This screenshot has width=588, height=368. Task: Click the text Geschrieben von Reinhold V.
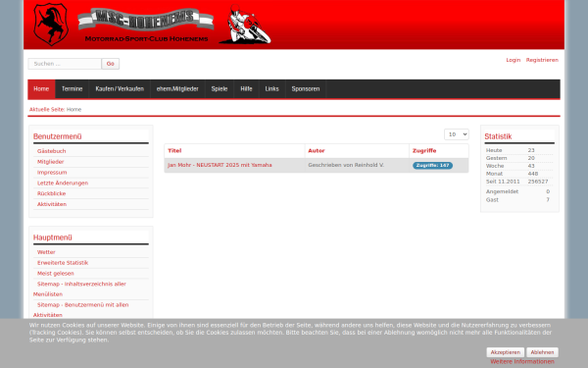[x=346, y=165]
